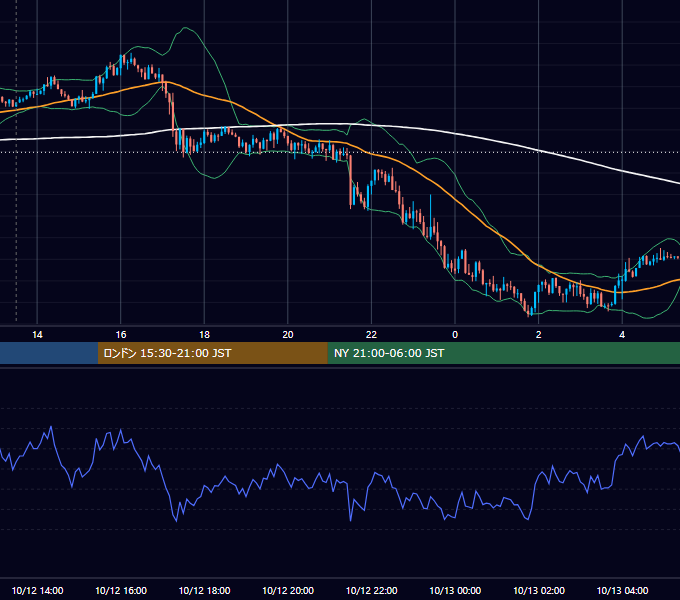
Task: Click the '10/12 16:00' date label
Action: [121, 590]
